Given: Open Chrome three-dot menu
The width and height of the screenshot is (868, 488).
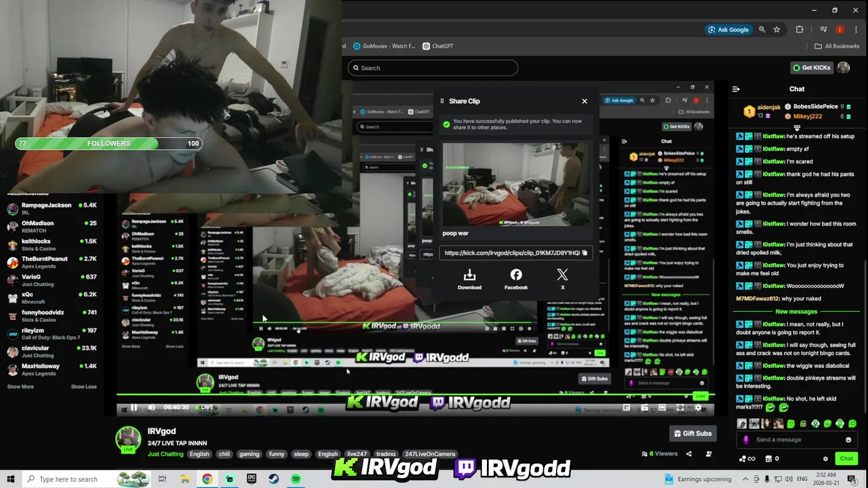Looking at the screenshot, I should coord(855,30).
